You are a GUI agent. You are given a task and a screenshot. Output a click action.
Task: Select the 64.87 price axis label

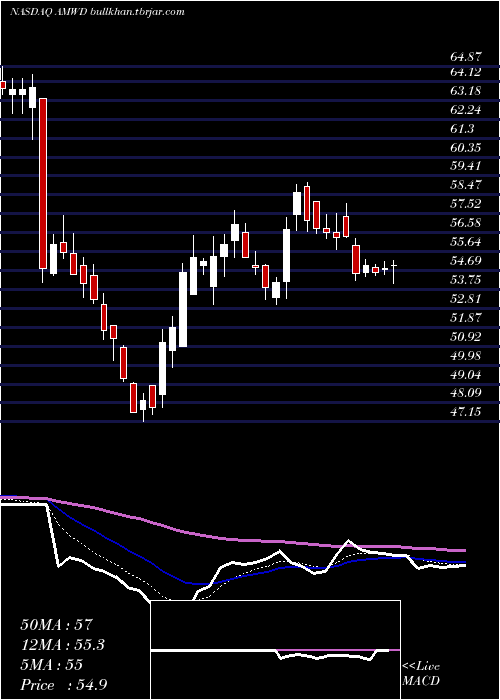click(466, 57)
